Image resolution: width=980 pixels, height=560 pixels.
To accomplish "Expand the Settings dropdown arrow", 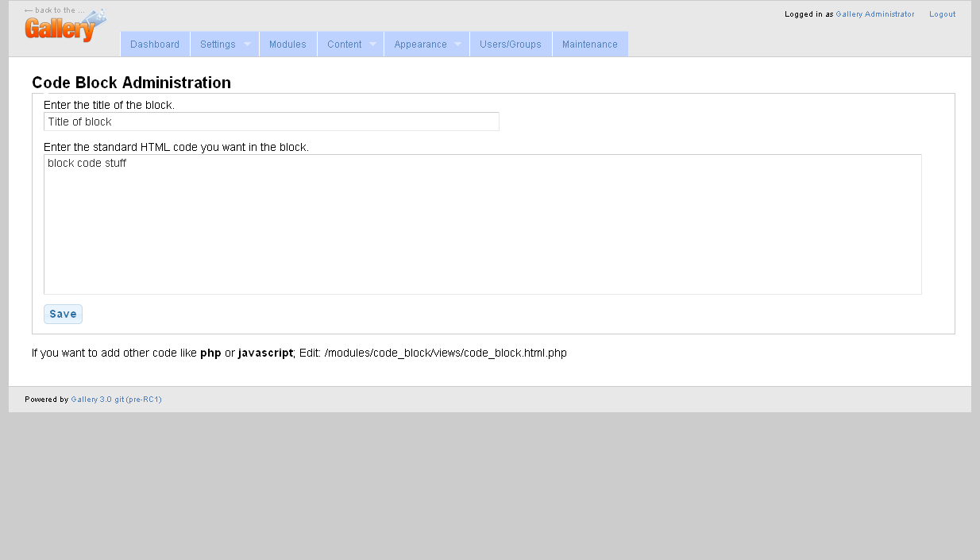I will point(247,44).
